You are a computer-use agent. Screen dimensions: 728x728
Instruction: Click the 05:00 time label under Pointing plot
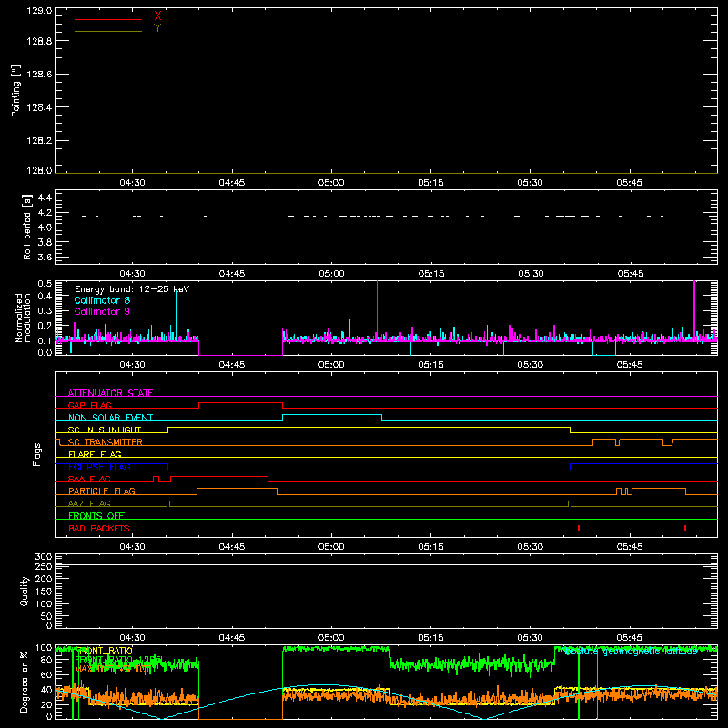[x=331, y=183]
